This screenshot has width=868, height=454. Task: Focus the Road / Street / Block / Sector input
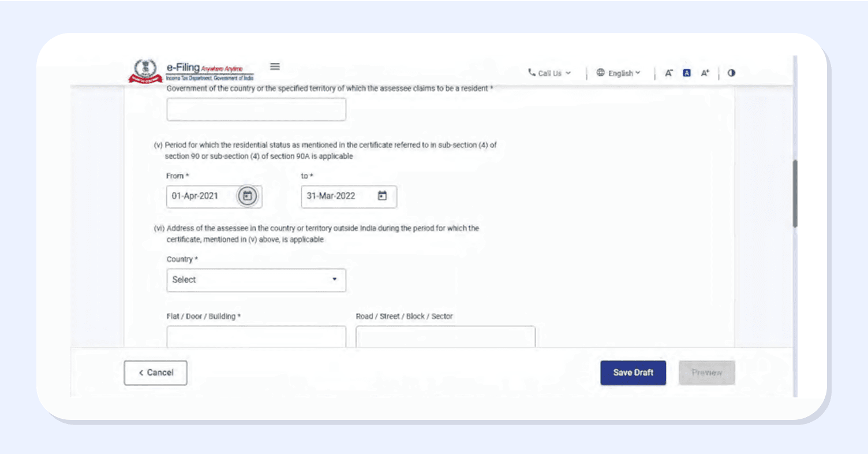click(445, 337)
